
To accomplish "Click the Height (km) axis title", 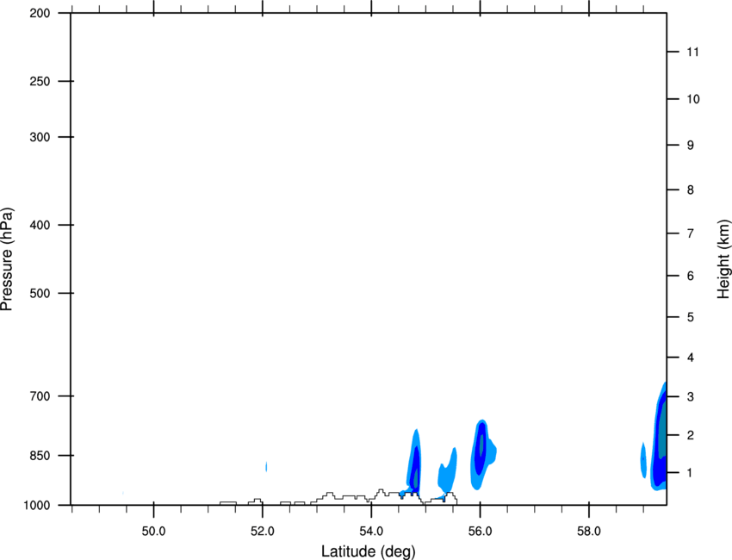I will tap(723, 259).
